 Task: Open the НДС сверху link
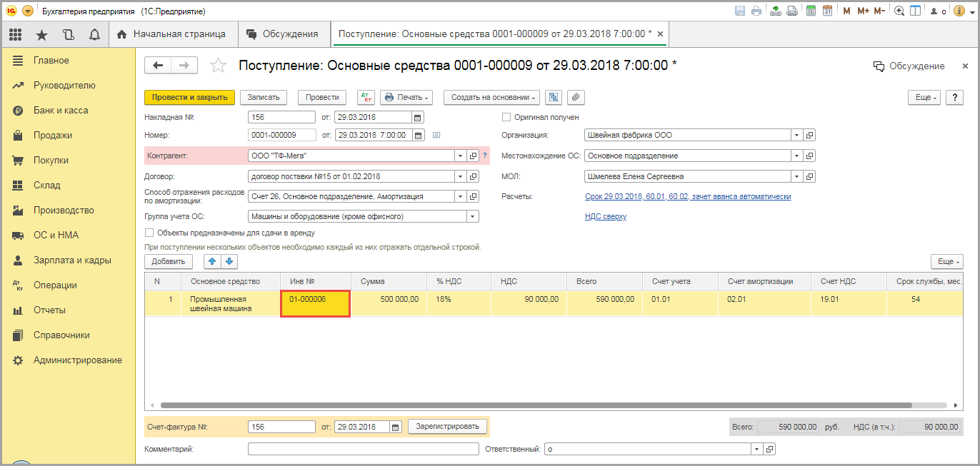click(605, 216)
